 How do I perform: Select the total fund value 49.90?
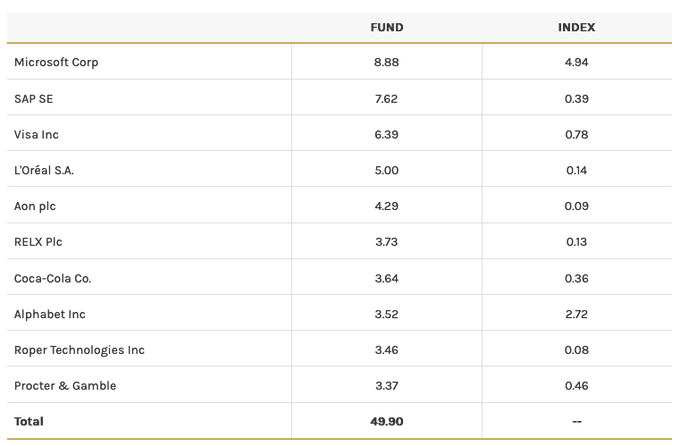(x=386, y=422)
